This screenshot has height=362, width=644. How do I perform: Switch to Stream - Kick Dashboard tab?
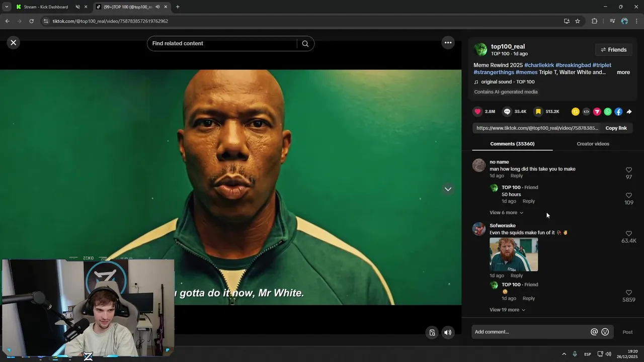46,7
